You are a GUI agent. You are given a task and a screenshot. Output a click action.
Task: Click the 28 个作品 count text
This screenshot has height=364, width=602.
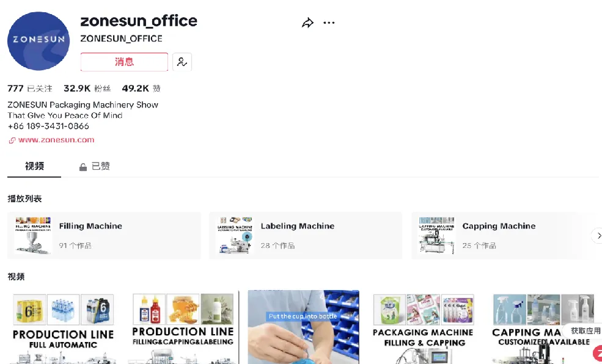click(277, 246)
